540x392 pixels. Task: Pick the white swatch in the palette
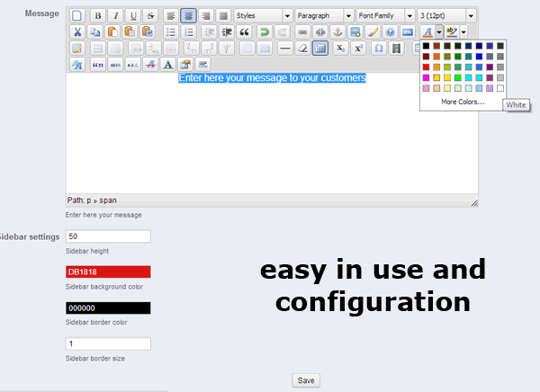click(500, 88)
